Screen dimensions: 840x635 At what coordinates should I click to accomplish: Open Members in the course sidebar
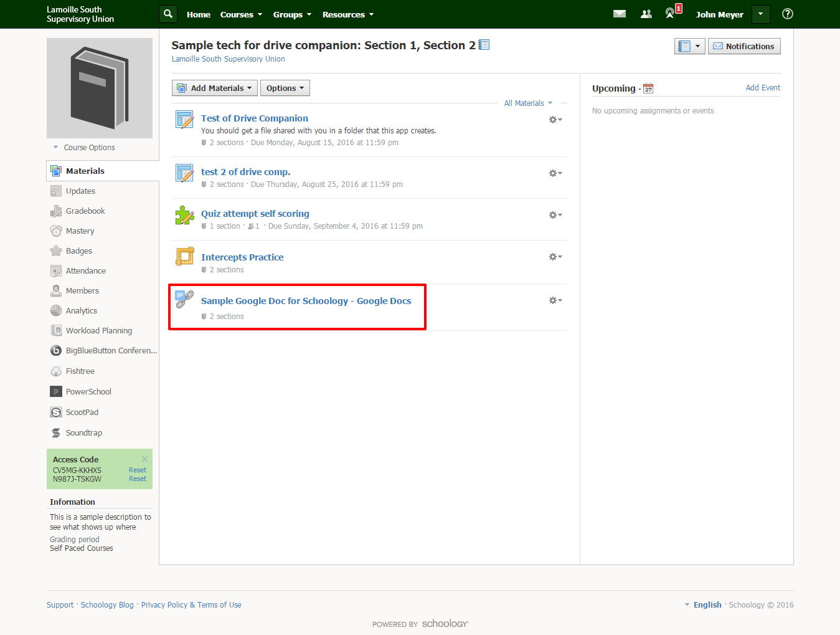pos(82,291)
